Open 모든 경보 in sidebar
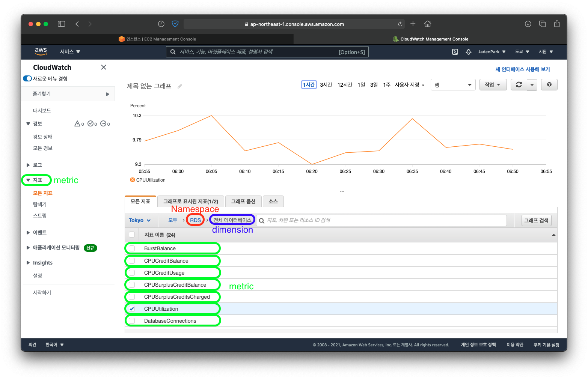The width and height of the screenshot is (588, 379). pyautogui.click(x=43, y=148)
